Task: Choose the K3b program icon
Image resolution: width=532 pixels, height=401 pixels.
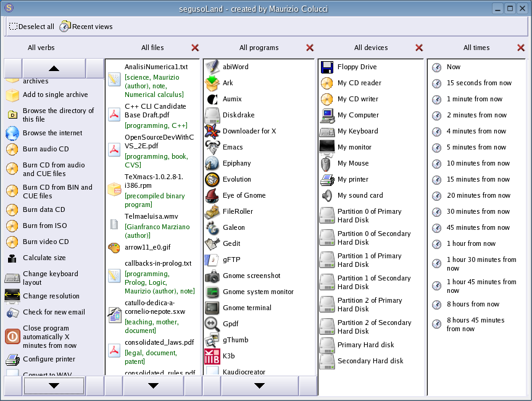Action: (212, 356)
